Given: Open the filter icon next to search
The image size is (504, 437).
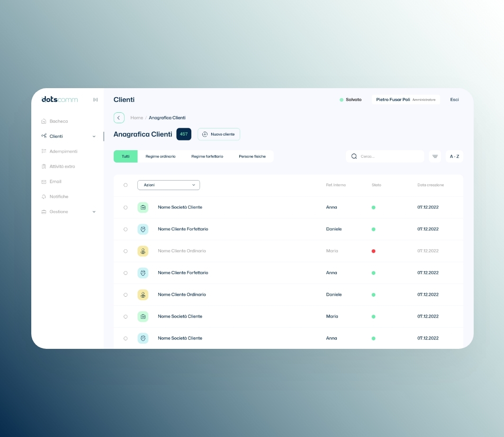Looking at the screenshot, I should pyautogui.click(x=435, y=156).
